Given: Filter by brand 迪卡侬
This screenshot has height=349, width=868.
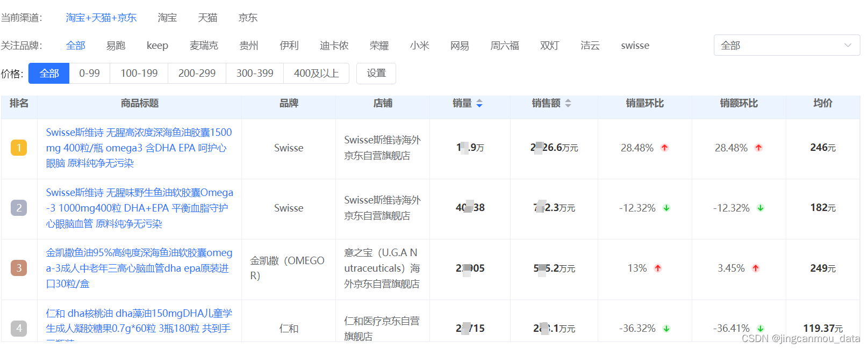Looking at the screenshot, I should tap(334, 46).
